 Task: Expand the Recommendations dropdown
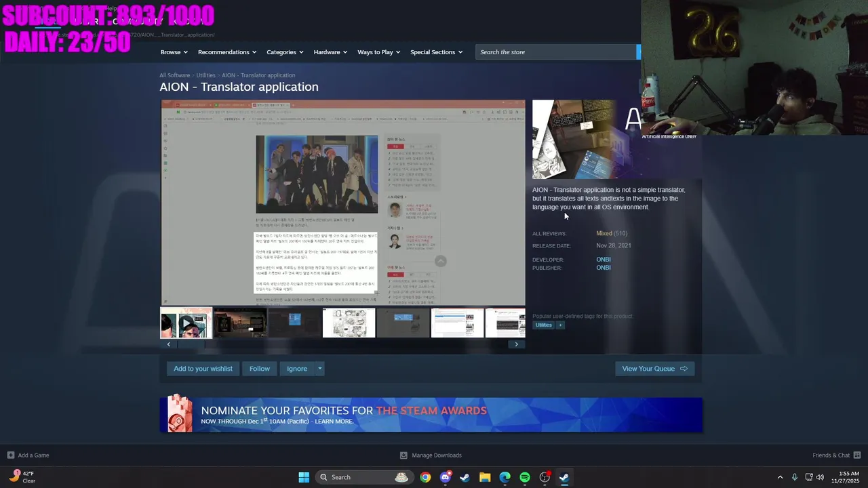[x=226, y=52]
